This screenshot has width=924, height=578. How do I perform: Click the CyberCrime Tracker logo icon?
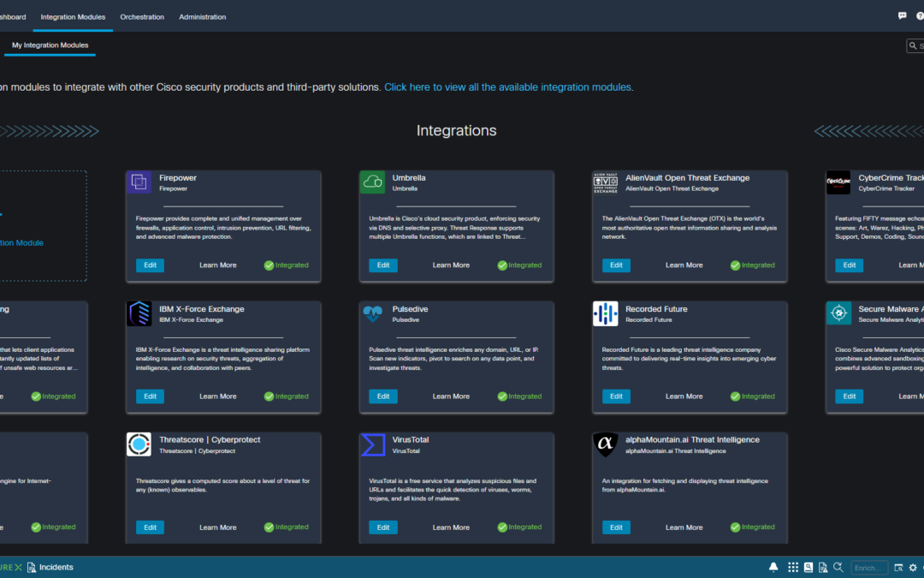pos(838,182)
